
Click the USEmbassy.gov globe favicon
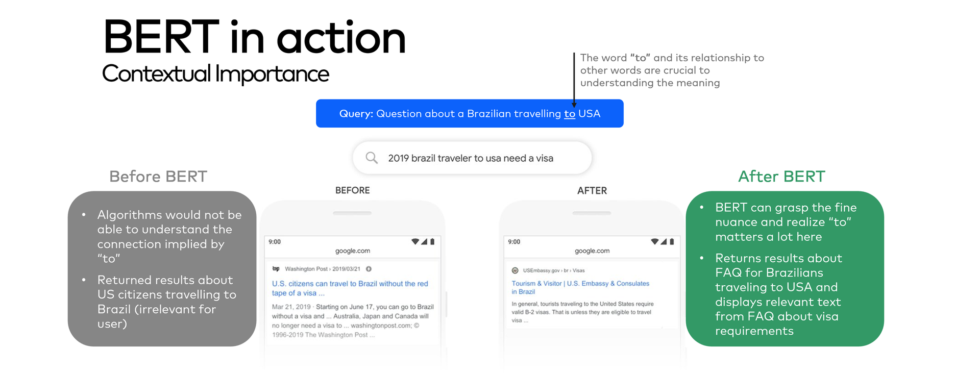point(515,270)
